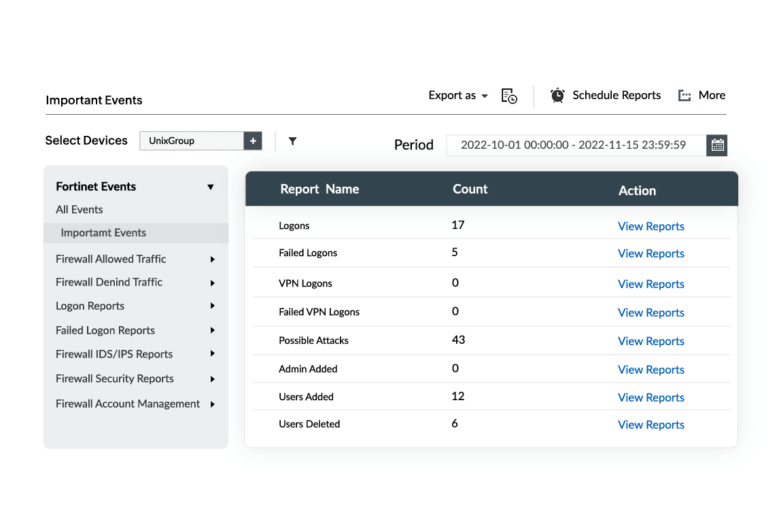Click the More options icon
The image size is (779, 532).
685,96
